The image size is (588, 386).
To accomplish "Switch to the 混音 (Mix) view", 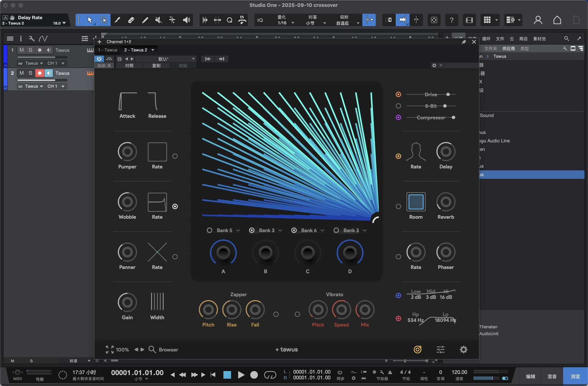I will (552, 377).
